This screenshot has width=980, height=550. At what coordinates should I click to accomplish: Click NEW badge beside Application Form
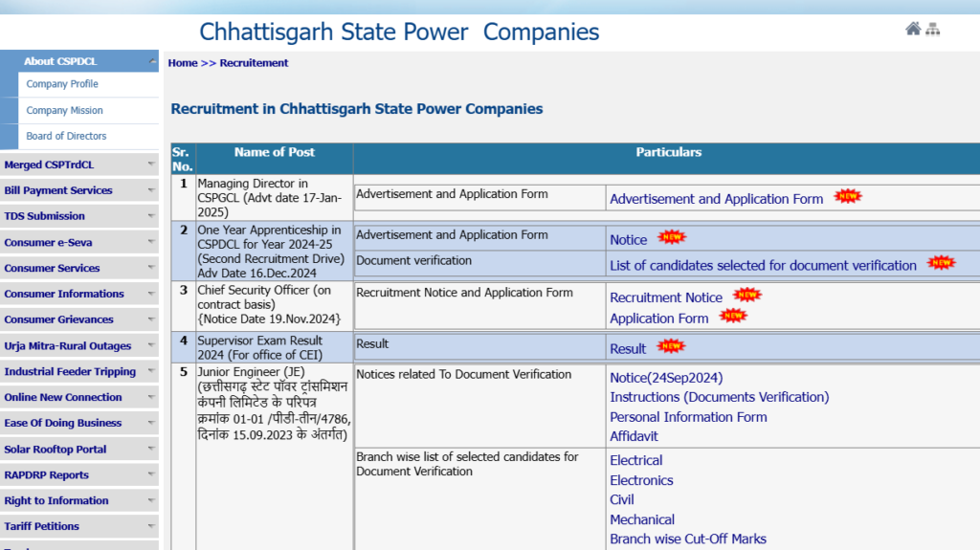(x=733, y=316)
